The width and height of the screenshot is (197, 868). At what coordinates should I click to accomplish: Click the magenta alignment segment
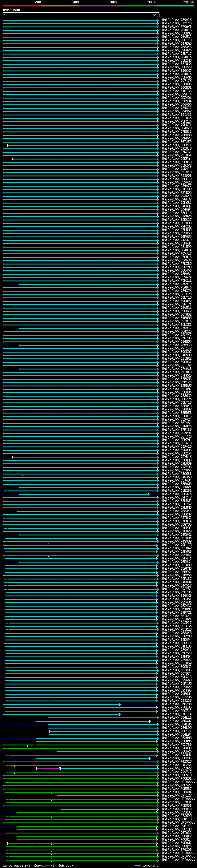48,769
